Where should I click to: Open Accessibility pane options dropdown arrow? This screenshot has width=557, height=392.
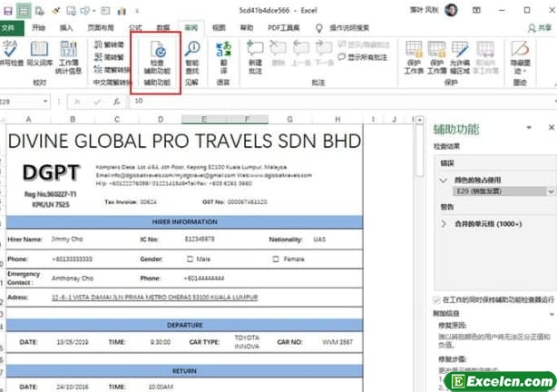[x=529, y=127]
